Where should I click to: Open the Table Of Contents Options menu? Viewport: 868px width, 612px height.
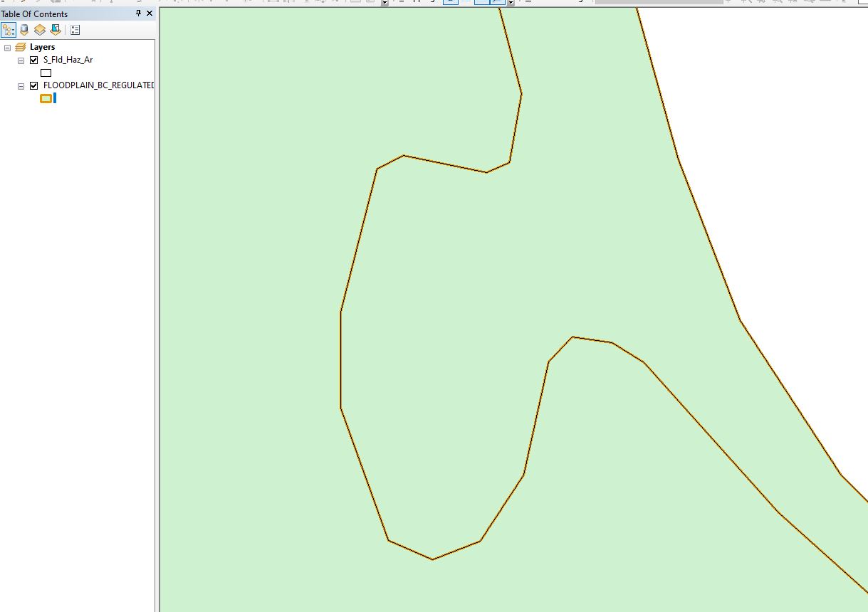(75, 29)
